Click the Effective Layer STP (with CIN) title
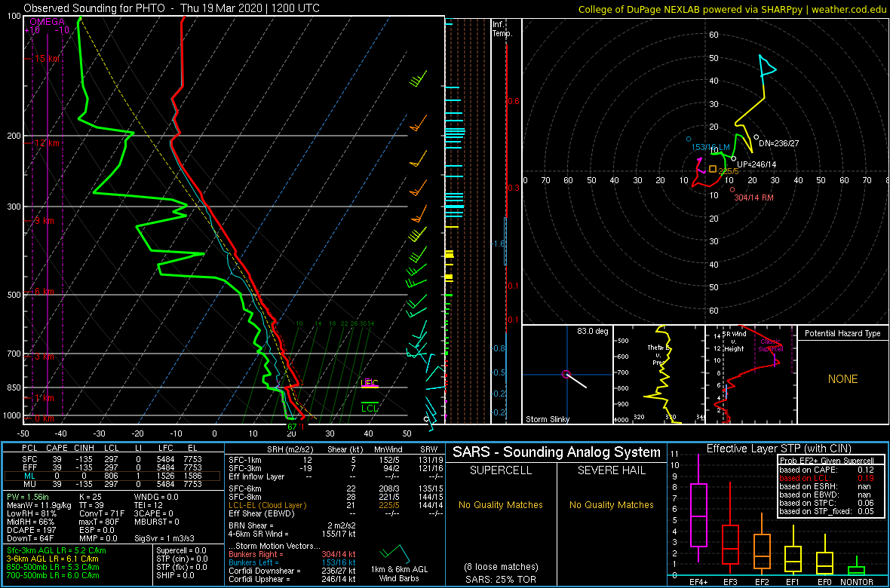Viewport: 890px width, 588px height. 778,449
